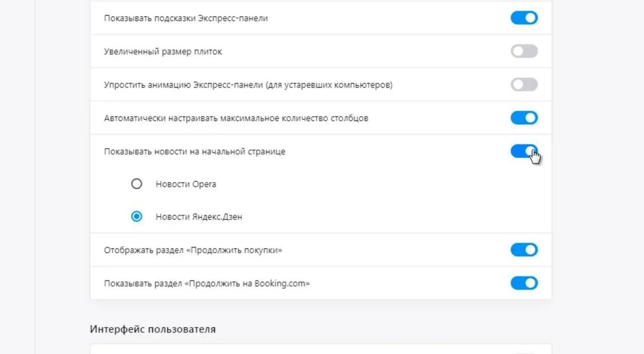
Task: Enable the enlarged tile size toggle
Action: point(524,51)
